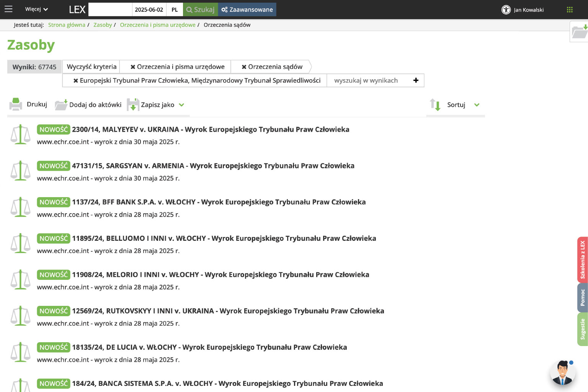Expand the Zapisz jako dropdown arrow
Screen dimensions: 588x392
pos(181,105)
